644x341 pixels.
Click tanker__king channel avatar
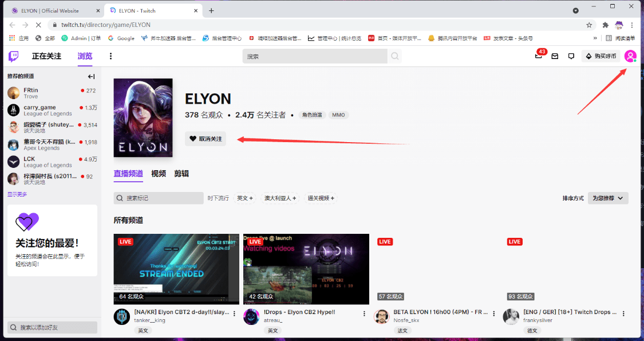coord(121,317)
